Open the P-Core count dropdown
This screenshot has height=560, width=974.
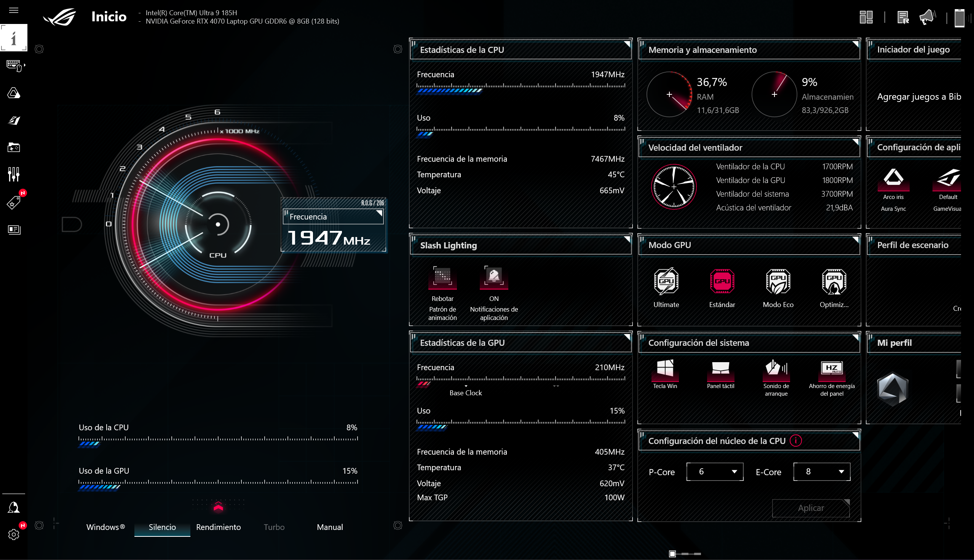(x=715, y=472)
